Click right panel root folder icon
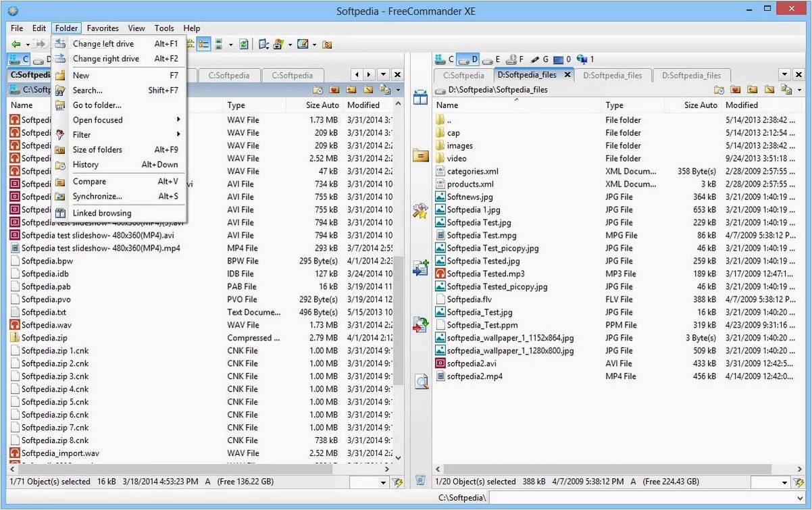Image resolution: width=812 pixels, height=510 pixels. coord(769,90)
